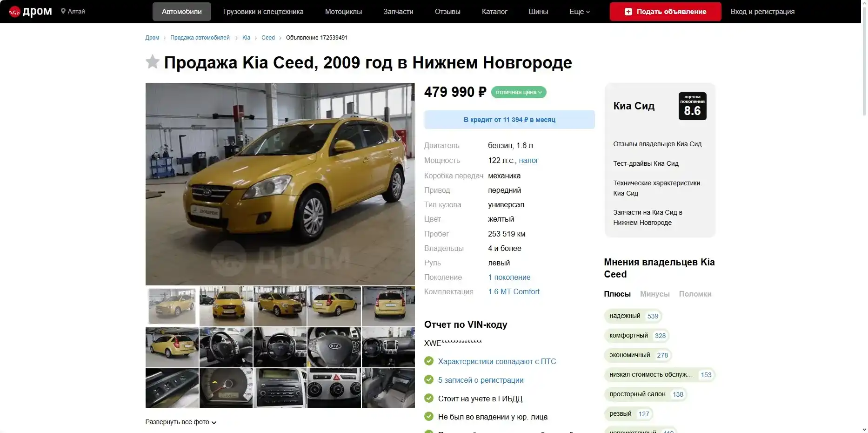868x433 pixels.
Task: Click the green checkmark next to ПТС match
Action: (429, 361)
